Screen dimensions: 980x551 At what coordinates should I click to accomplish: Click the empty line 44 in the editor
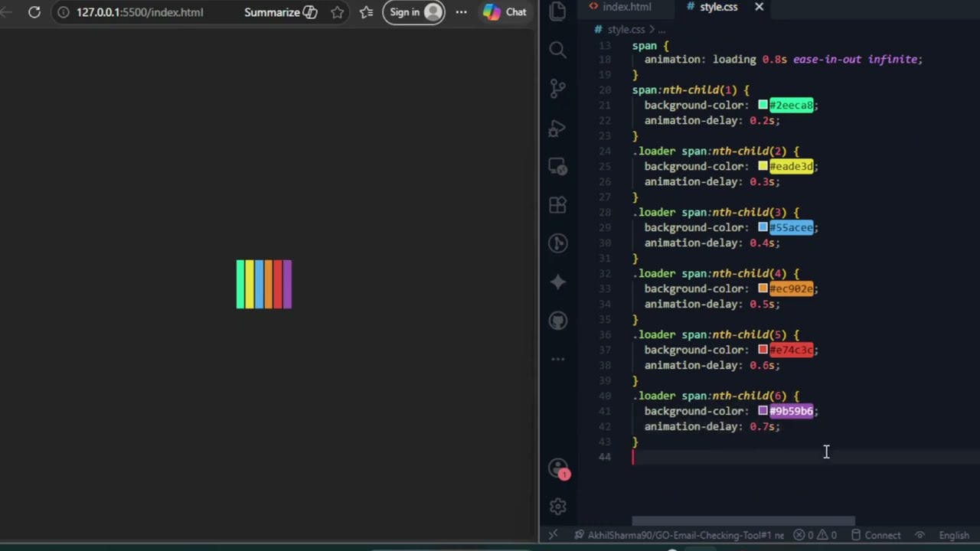[804, 457]
